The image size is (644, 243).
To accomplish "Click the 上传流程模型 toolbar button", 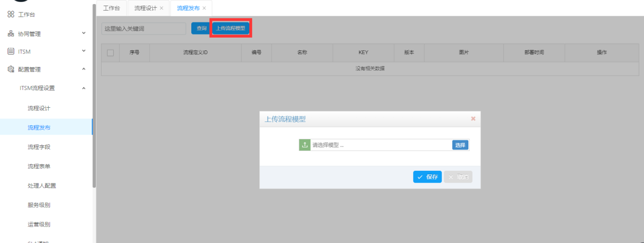I will pyautogui.click(x=230, y=28).
